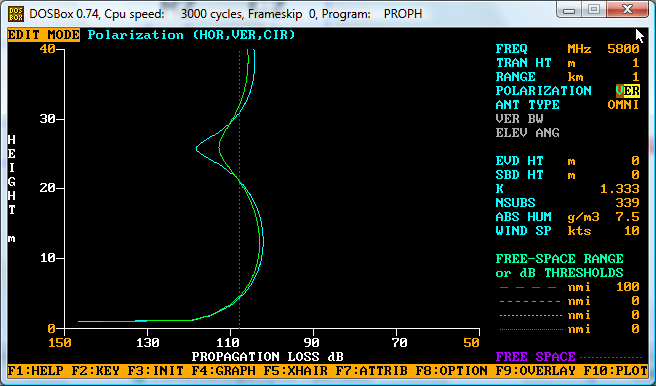Click the magenta dashed threshold value 100
Screen dimensions: 656x386
[628, 287]
